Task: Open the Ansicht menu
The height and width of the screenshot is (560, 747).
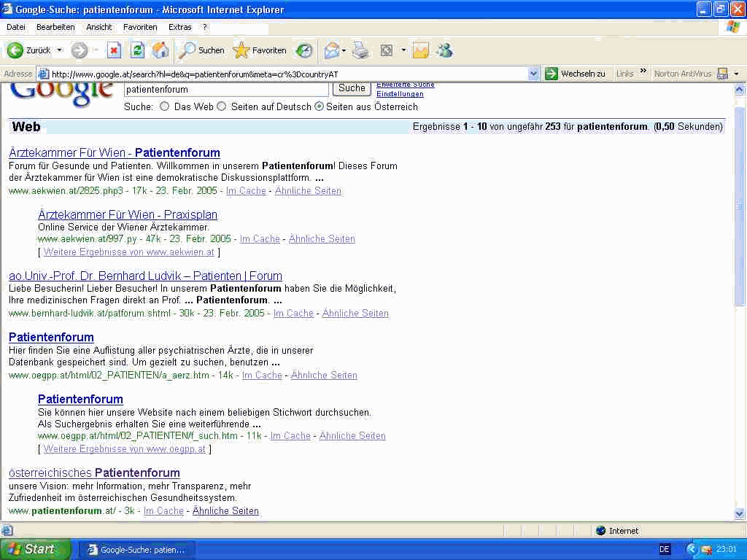Action: tap(98, 27)
